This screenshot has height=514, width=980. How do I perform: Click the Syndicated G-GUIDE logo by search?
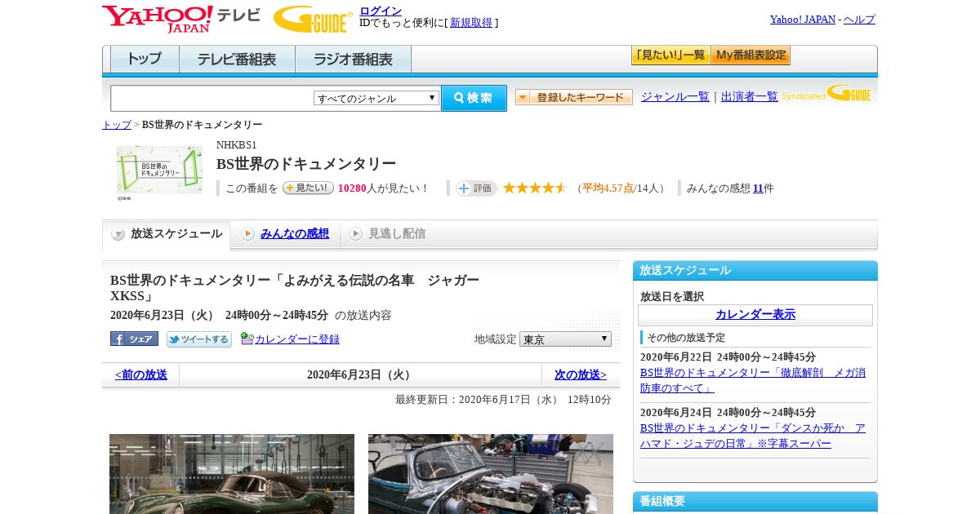tap(826, 93)
